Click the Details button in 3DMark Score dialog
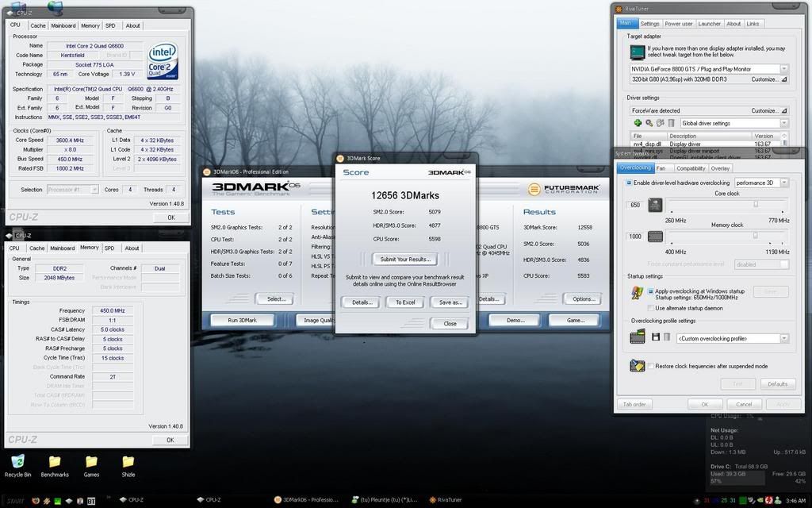Screen dimensions: 812x508 (361, 302)
